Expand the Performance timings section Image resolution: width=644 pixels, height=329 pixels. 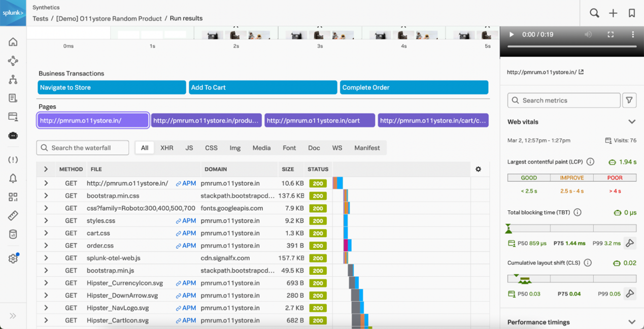pyautogui.click(x=632, y=322)
